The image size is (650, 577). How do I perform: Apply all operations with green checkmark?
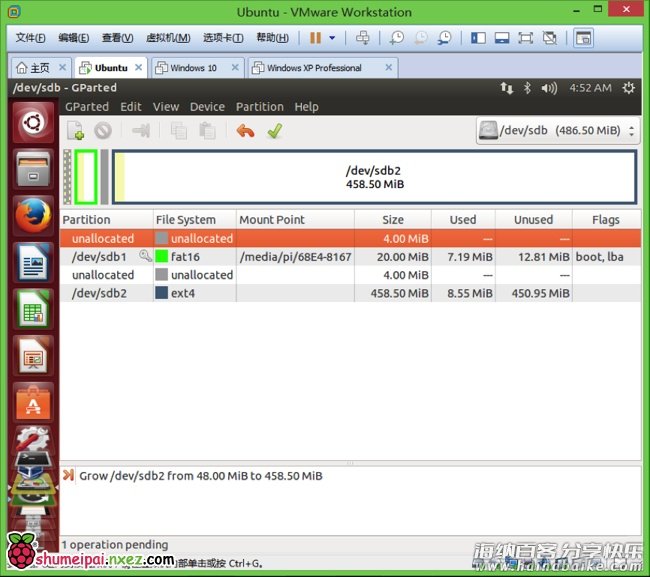click(274, 131)
